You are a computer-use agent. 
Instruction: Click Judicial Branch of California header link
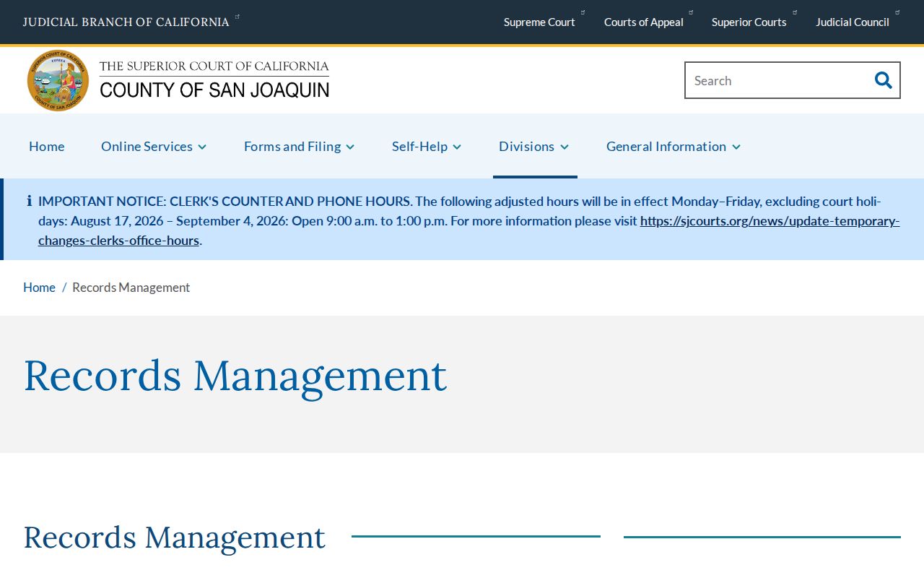pyautogui.click(x=126, y=22)
